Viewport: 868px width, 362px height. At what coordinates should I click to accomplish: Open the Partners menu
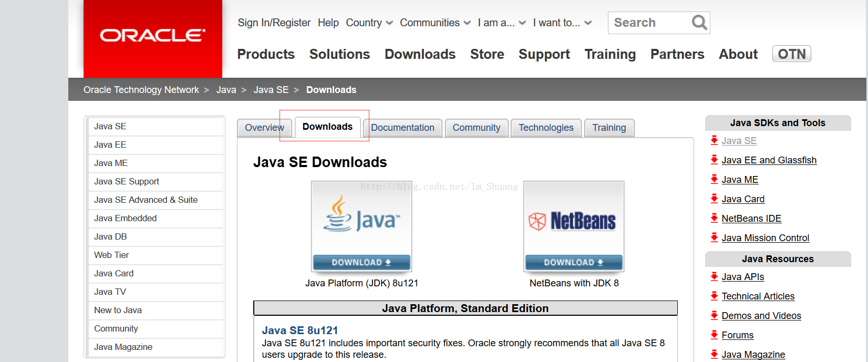pos(677,54)
